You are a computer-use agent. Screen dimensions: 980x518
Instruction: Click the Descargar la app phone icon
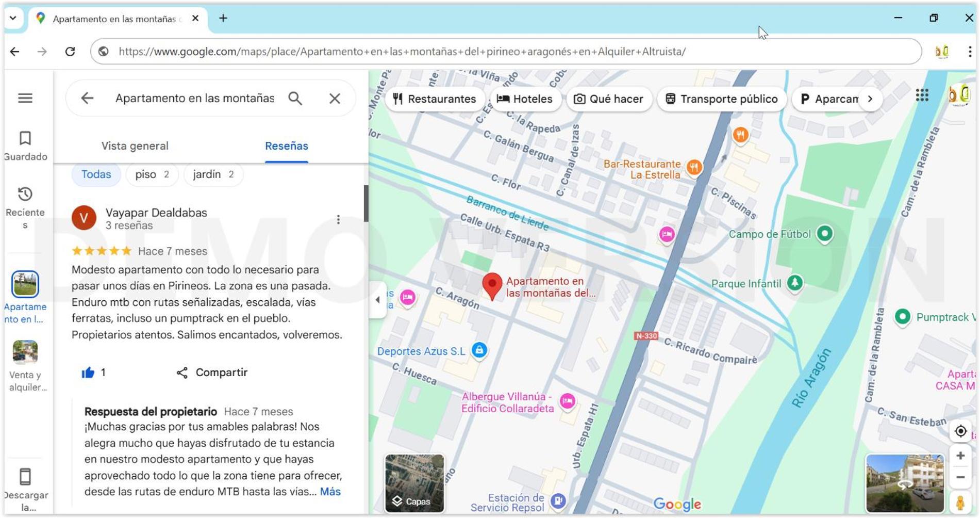pyautogui.click(x=25, y=477)
